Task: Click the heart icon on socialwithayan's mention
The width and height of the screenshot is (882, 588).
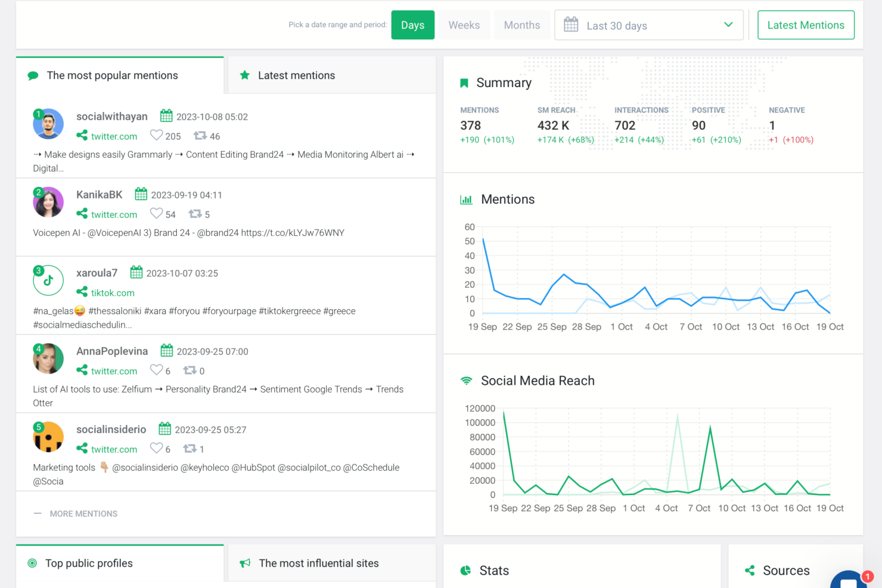Action: (156, 135)
